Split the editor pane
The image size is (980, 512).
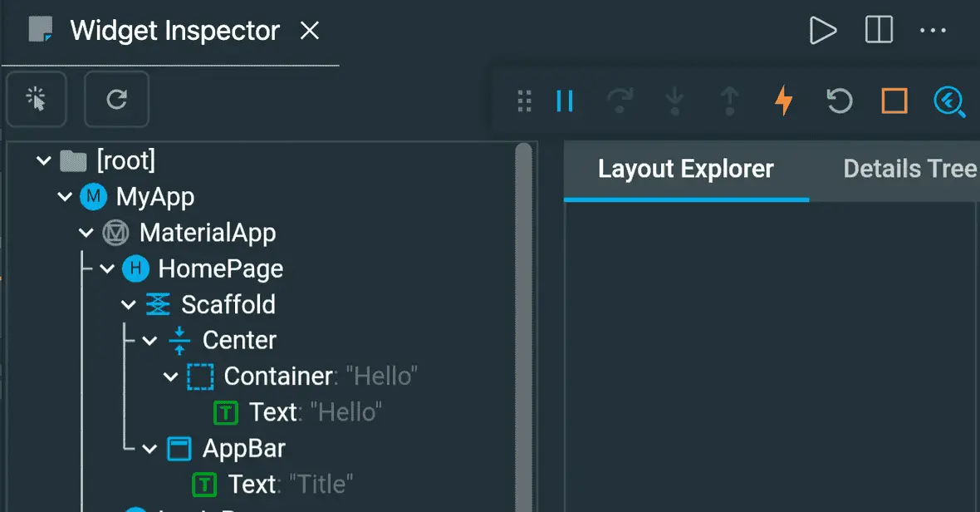[x=879, y=29]
